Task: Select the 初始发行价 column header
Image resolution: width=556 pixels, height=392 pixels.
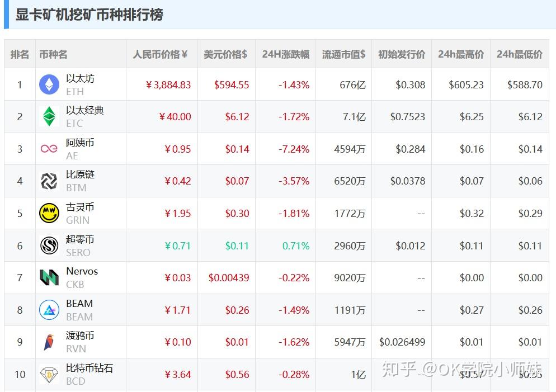Action: pos(401,54)
